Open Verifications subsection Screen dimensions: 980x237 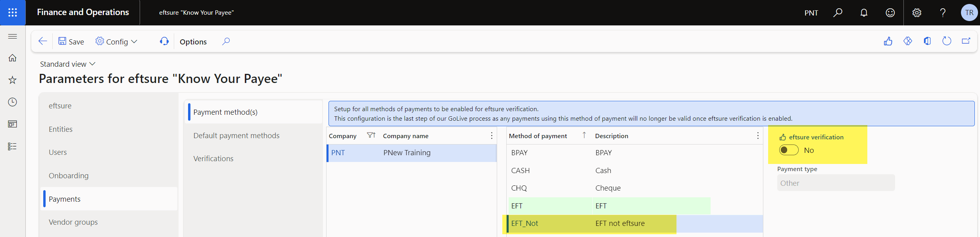click(x=254, y=158)
